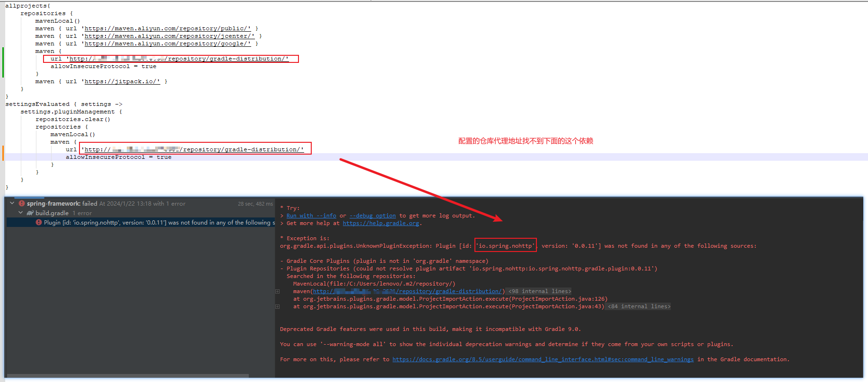Click the https://jitpack.io URL in code
Image resolution: width=868 pixels, height=382 pixels.
click(122, 81)
